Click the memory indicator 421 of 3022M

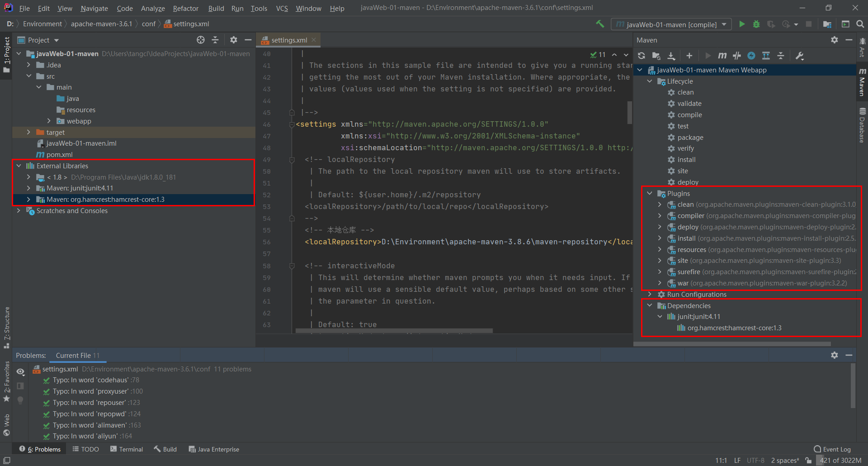tap(840, 461)
